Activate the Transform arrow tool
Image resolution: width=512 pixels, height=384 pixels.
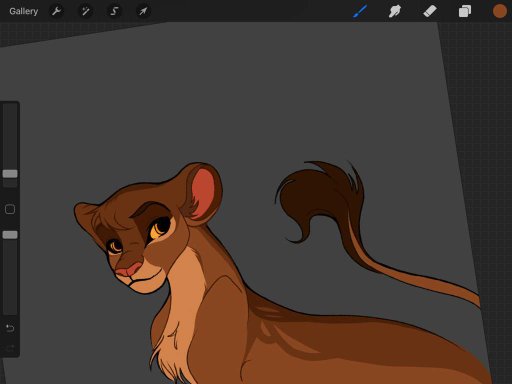[x=143, y=11]
